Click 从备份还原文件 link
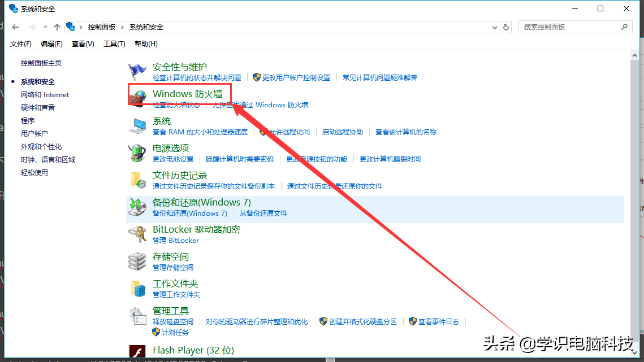The height and width of the screenshot is (362, 644). (263, 213)
